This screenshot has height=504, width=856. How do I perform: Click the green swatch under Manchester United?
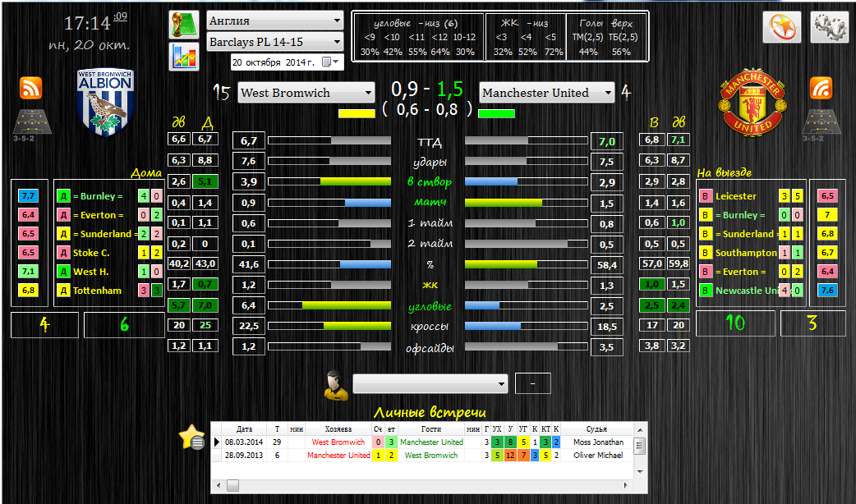[496, 113]
